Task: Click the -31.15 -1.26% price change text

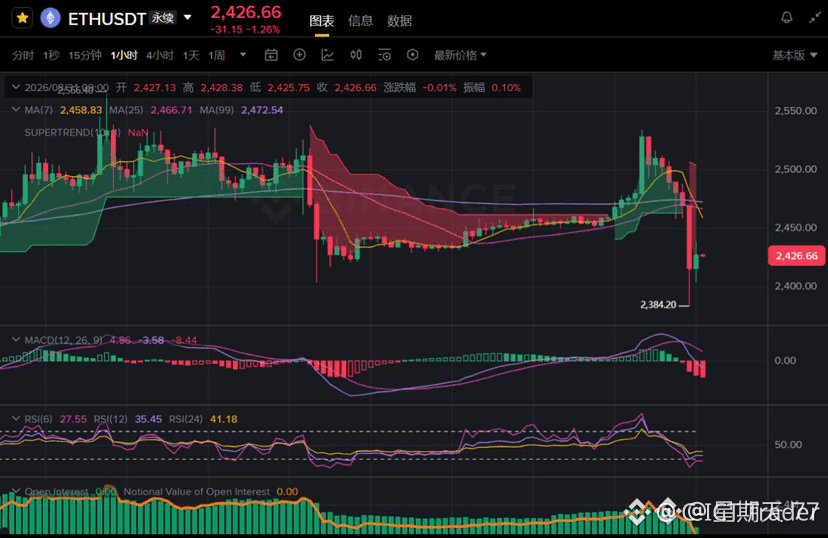Action: click(246, 30)
